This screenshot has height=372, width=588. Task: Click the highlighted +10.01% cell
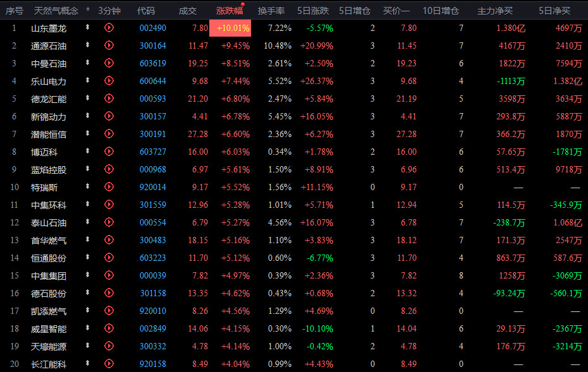coord(230,28)
